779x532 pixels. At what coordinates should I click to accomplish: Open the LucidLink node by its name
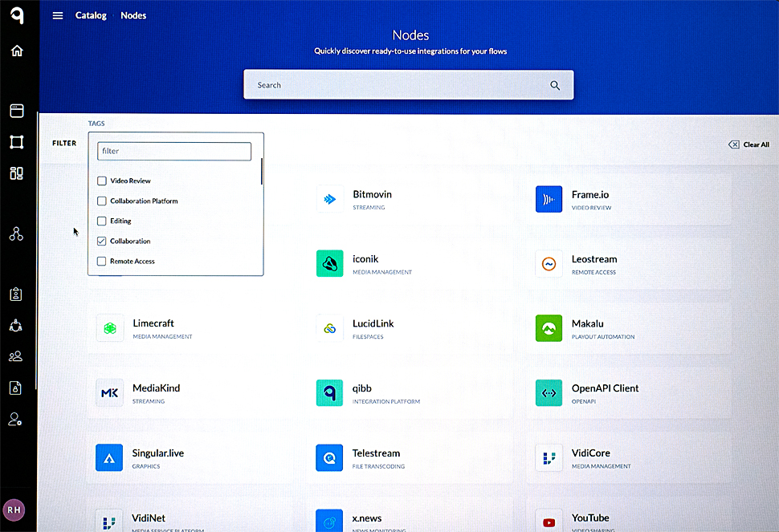click(x=373, y=323)
